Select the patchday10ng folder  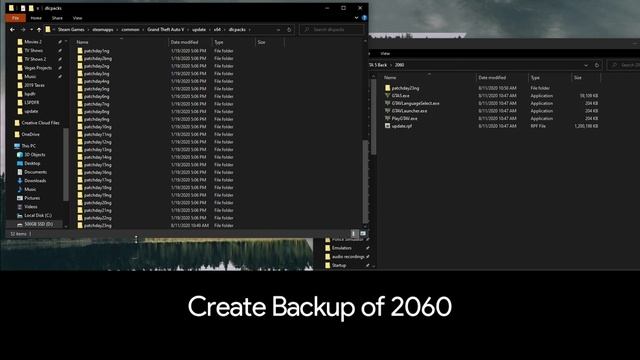(x=98, y=127)
